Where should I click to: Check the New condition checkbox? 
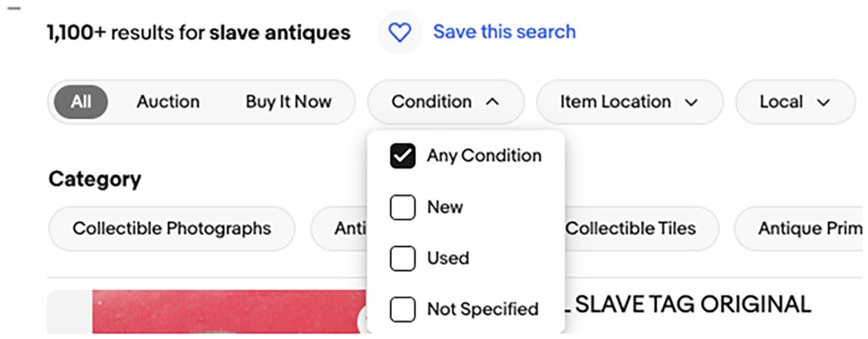click(x=402, y=208)
